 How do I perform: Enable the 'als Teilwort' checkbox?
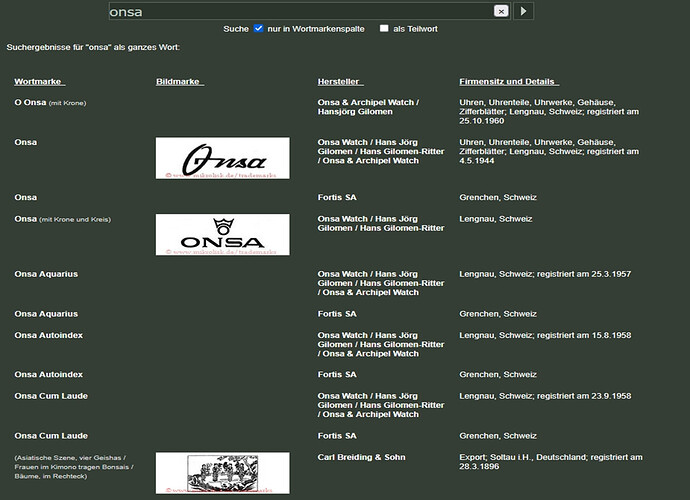click(384, 28)
